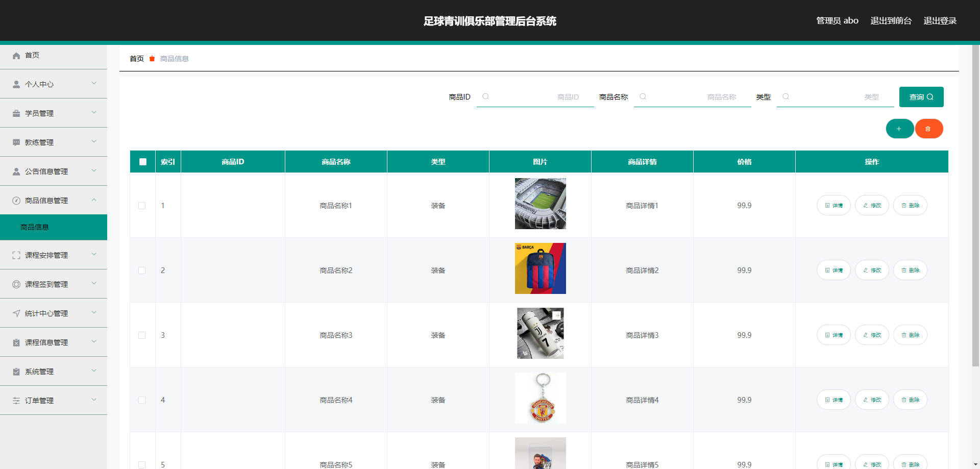
Task: Click the 价格 column header
Action: click(x=744, y=162)
